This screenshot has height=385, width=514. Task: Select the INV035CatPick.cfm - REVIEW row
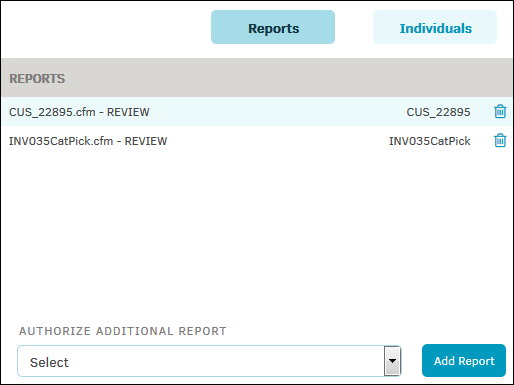click(x=257, y=141)
